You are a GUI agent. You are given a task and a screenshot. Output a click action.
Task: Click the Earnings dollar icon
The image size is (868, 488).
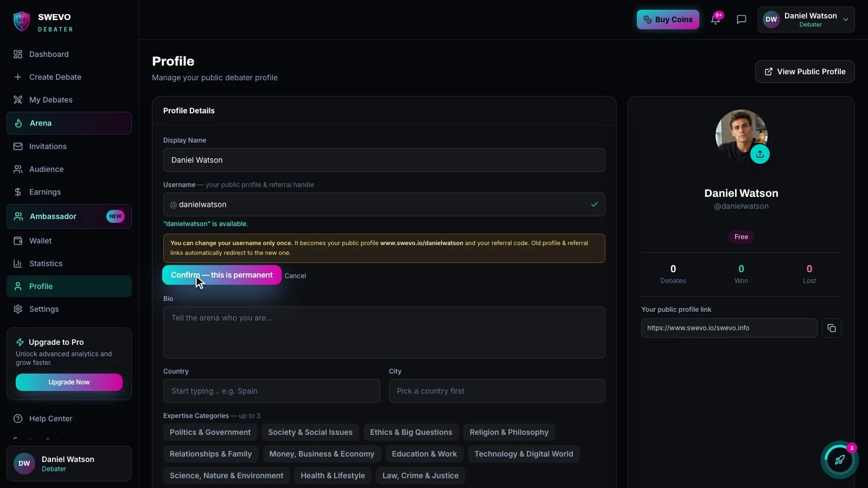pyautogui.click(x=18, y=192)
